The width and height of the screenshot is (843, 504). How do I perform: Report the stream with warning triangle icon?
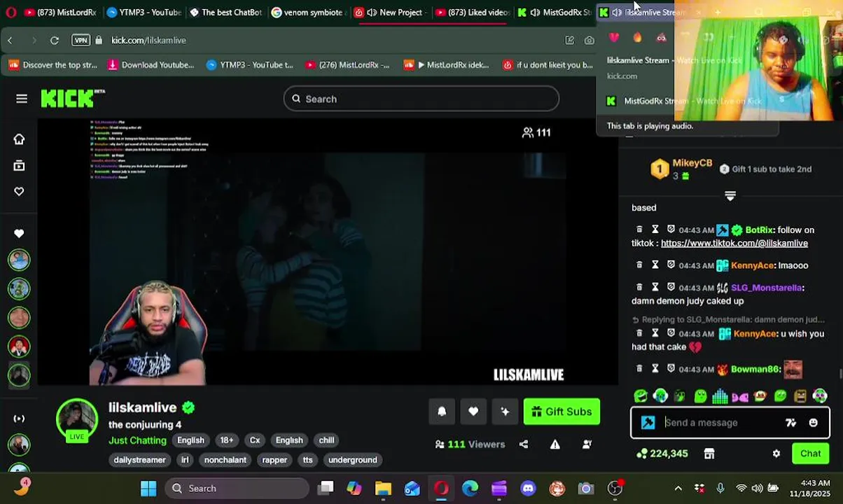(555, 444)
